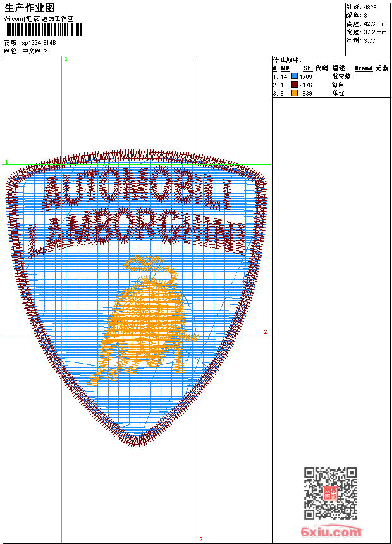Select the design file name 'xp1334.EMB'
Image resolution: width=392 pixels, height=544 pixels.
pos(39,43)
